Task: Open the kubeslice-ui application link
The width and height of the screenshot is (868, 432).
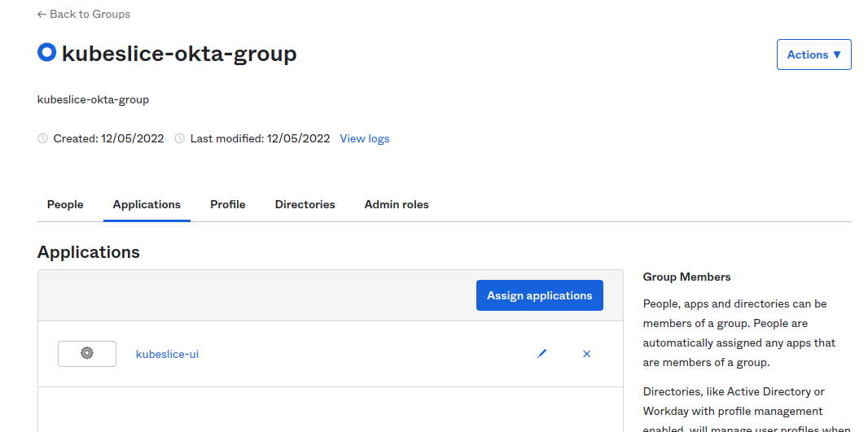Action: click(x=167, y=354)
